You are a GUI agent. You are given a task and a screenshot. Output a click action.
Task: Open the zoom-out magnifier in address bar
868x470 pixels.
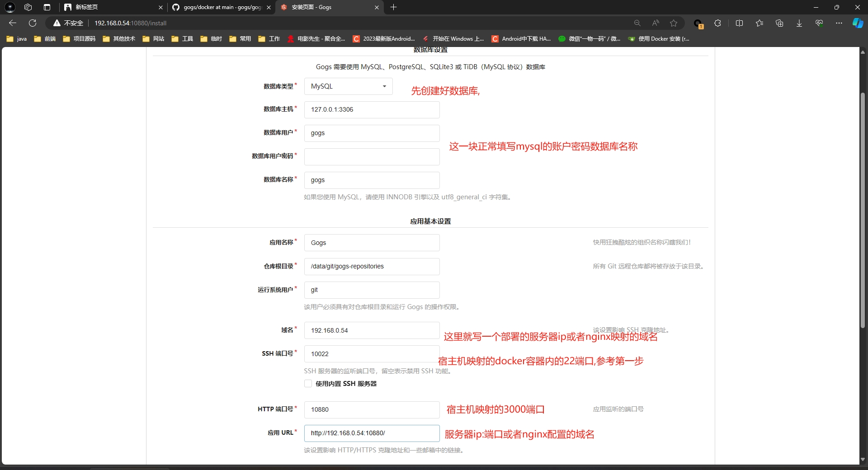point(637,23)
